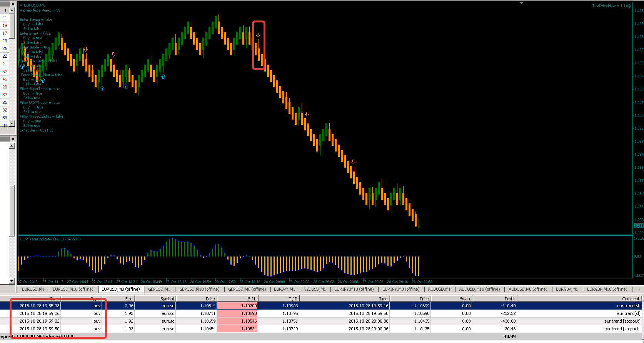Click the comment 'eur trend[sl]' in the -110.40 row
Viewport: 644px width, 343px height.
pos(629,306)
